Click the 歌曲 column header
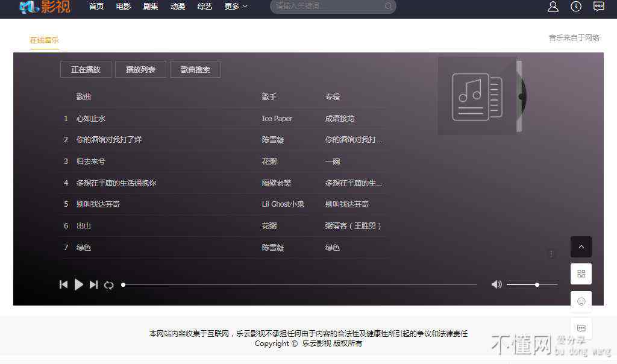 83,97
